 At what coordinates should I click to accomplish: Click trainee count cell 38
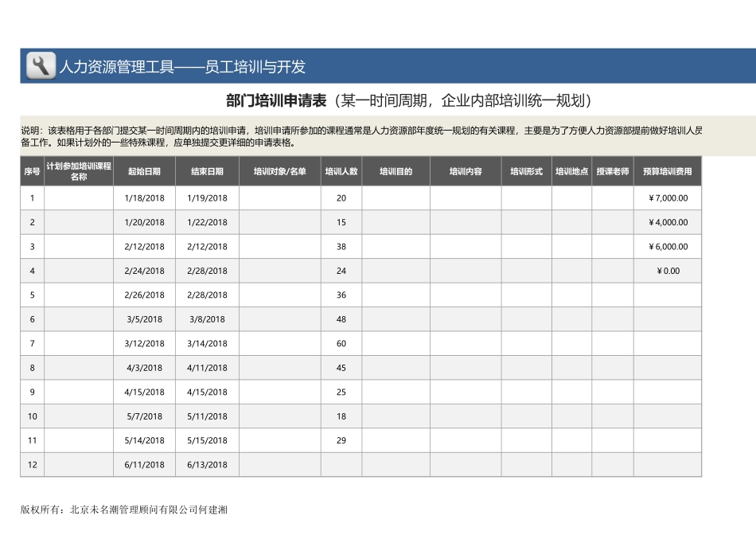[x=341, y=247]
